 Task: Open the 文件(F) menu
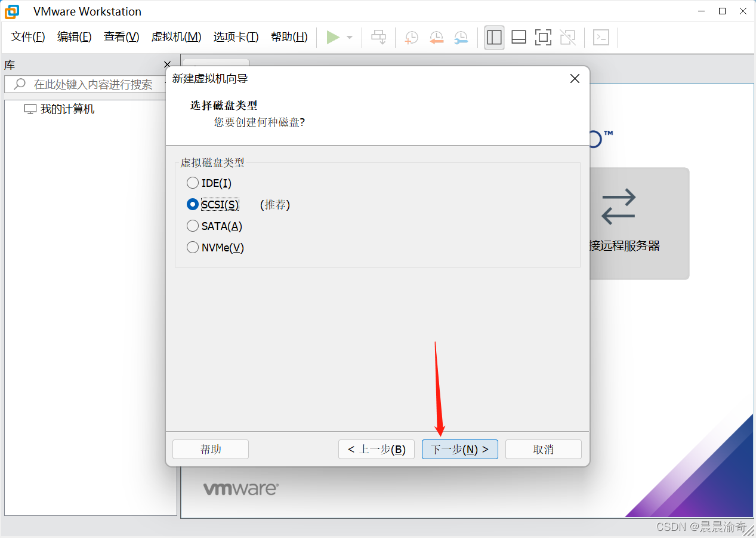pyautogui.click(x=28, y=37)
